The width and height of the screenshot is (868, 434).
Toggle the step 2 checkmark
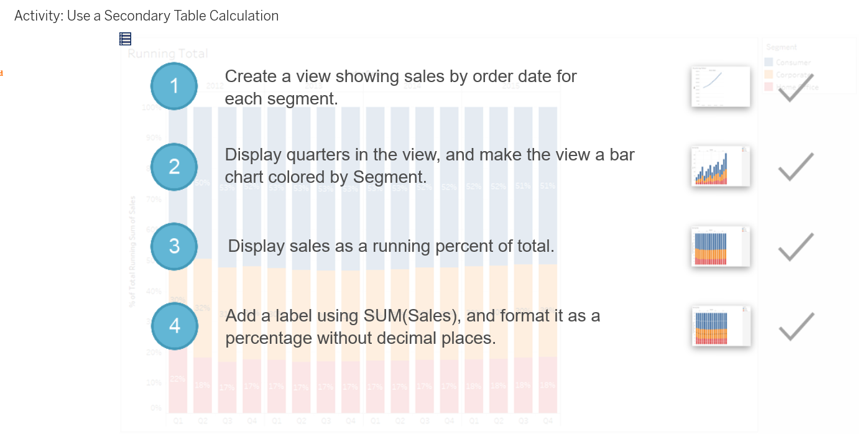[796, 167]
